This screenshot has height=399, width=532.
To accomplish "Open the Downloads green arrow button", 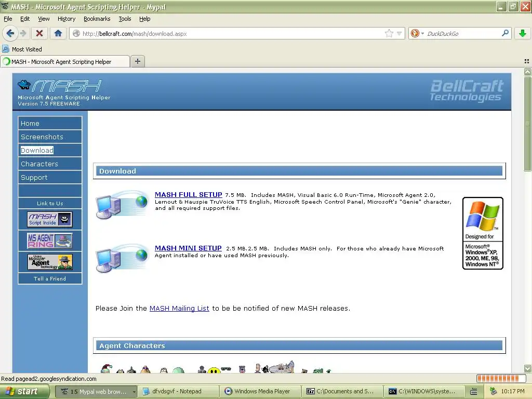I will (x=523, y=33).
